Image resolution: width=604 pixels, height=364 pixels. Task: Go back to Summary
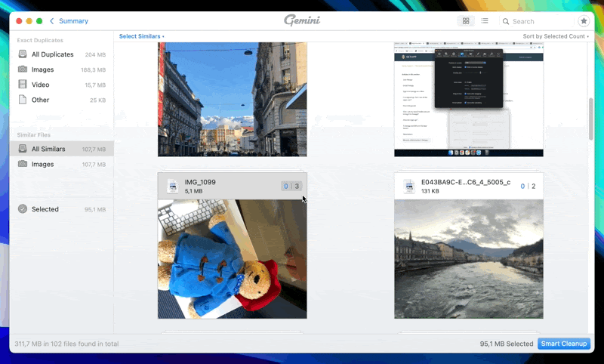[x=73, y=21]
